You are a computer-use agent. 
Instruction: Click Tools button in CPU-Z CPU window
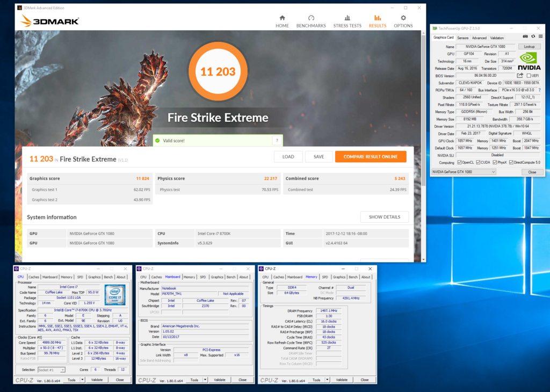click(71, 380)
